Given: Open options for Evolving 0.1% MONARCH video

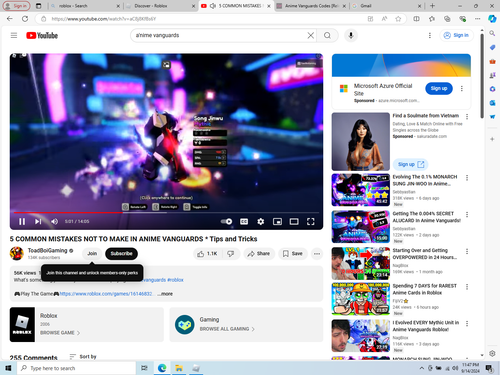Looking at the screenshot, I should [x=467, y=178].
